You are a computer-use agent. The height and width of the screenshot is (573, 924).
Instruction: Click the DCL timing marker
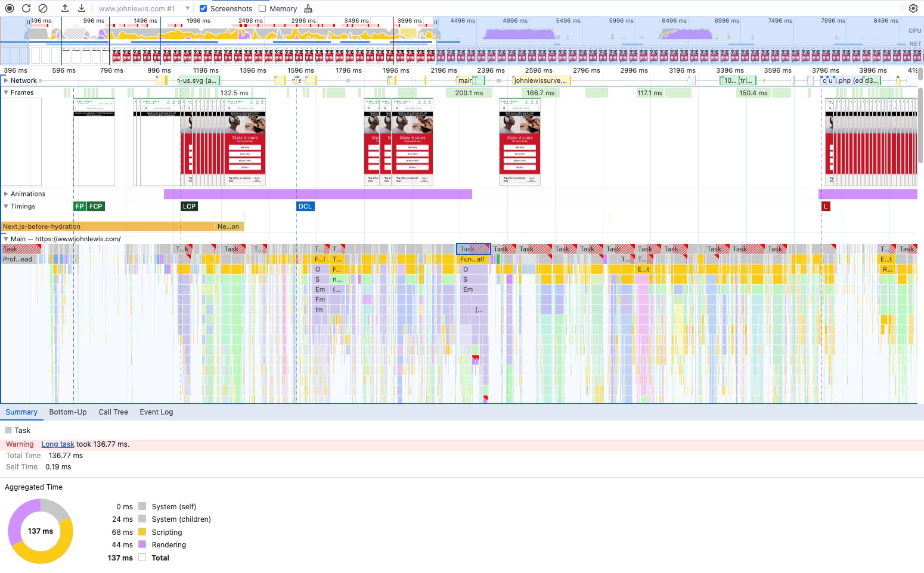point(305,206)
